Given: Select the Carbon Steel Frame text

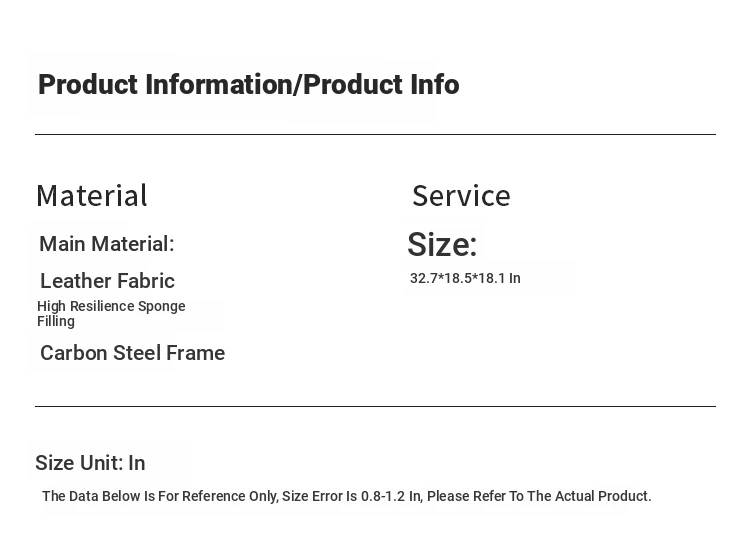Looking at the screenshot, I should point(132,353).
